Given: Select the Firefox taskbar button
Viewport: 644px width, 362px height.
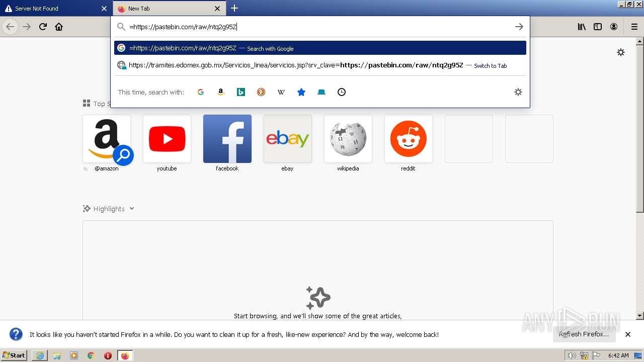Looking at the screenshot, I should 125,355.
